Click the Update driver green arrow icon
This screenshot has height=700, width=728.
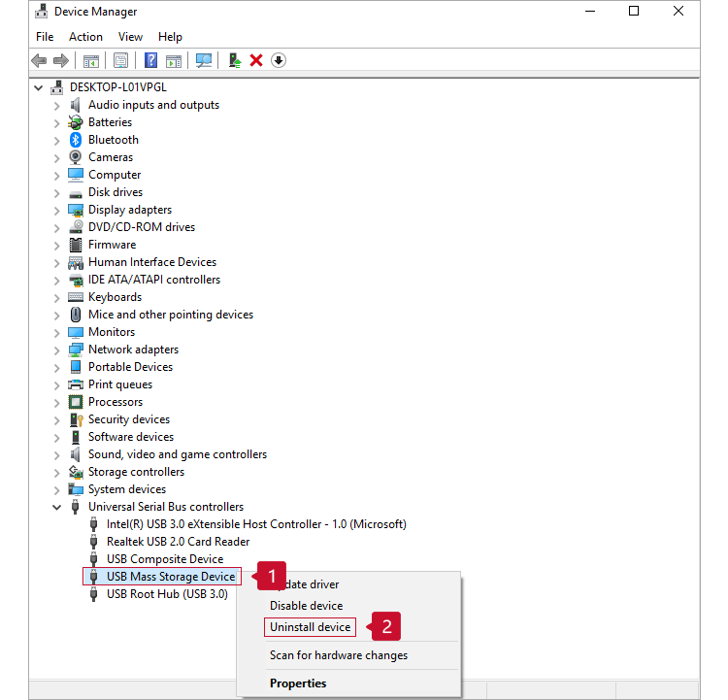[234, 60]
